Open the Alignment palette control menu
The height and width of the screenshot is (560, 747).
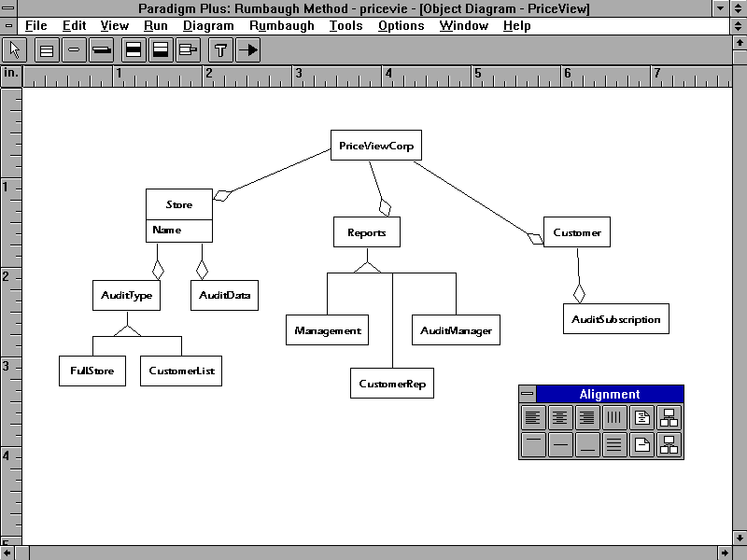click(528, 395)
